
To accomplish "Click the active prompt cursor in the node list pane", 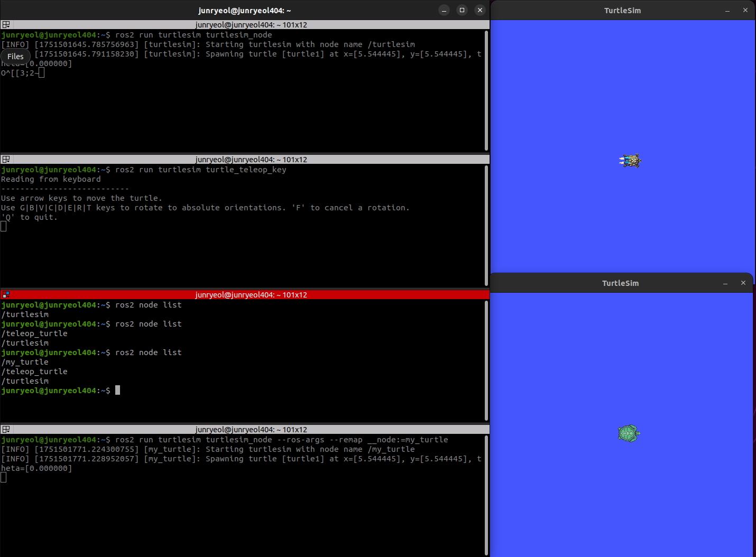I will (x=117, y=390).
